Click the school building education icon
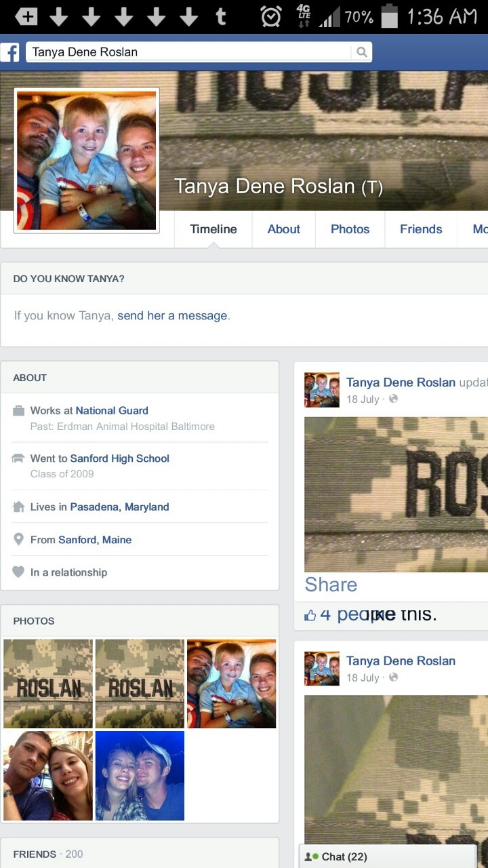This screenshot has height=868, width=488. click(x=18, y=459)
